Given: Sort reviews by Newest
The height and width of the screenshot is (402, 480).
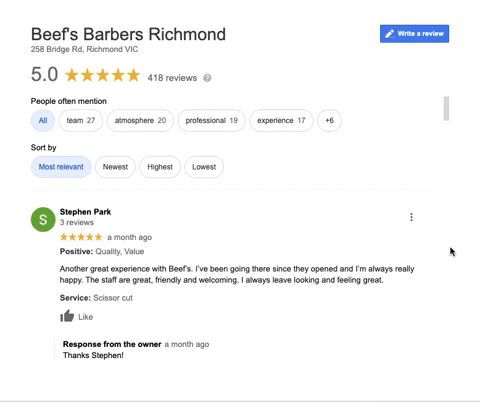Looking at the screenshot, I should point(115,167).
